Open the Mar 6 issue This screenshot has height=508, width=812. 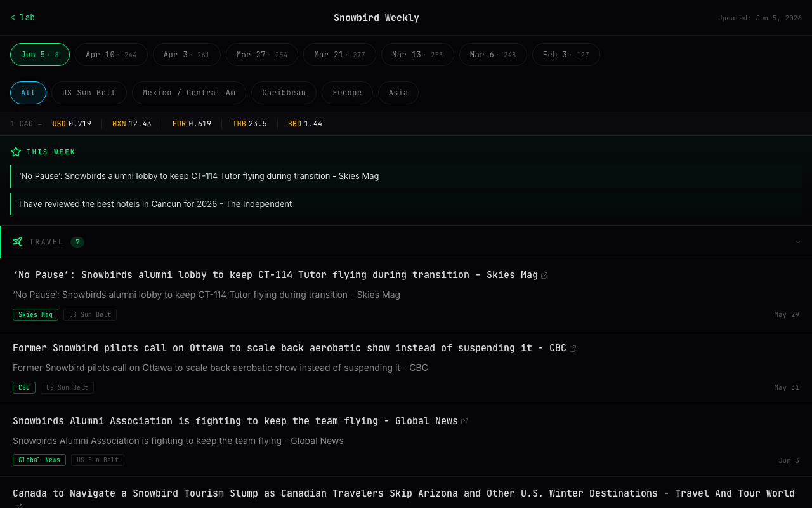(x=493, y=55)
